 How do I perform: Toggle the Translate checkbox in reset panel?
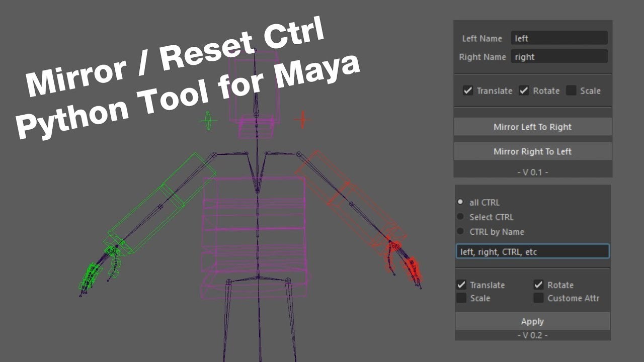point(461,285)
